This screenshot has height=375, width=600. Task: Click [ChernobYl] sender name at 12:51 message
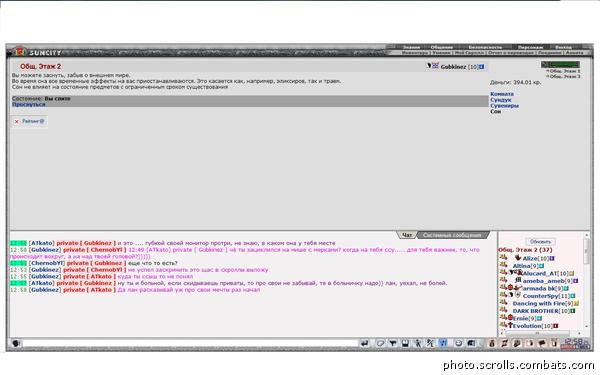[46, 263]
